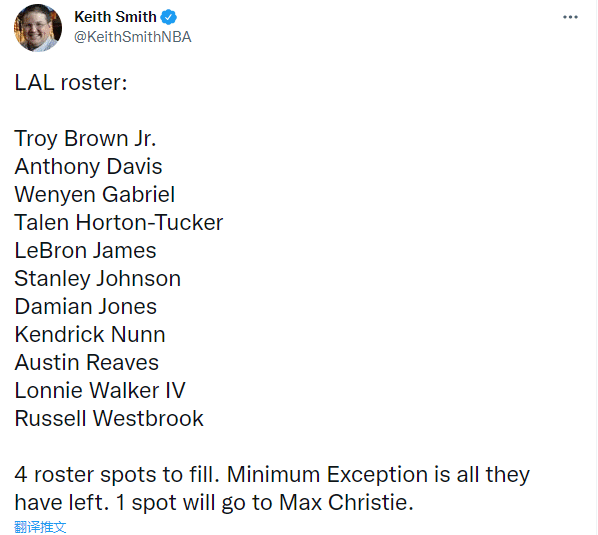Click the Austin Reaves text line
Screen dimensions: 598x535
(87, 363)
